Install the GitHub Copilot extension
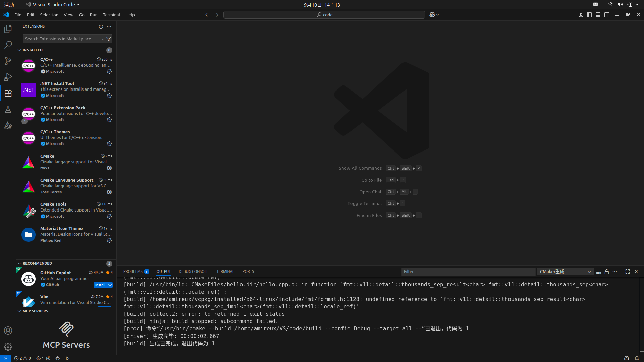This screenshot has width=644, height=362. (100, 285)
